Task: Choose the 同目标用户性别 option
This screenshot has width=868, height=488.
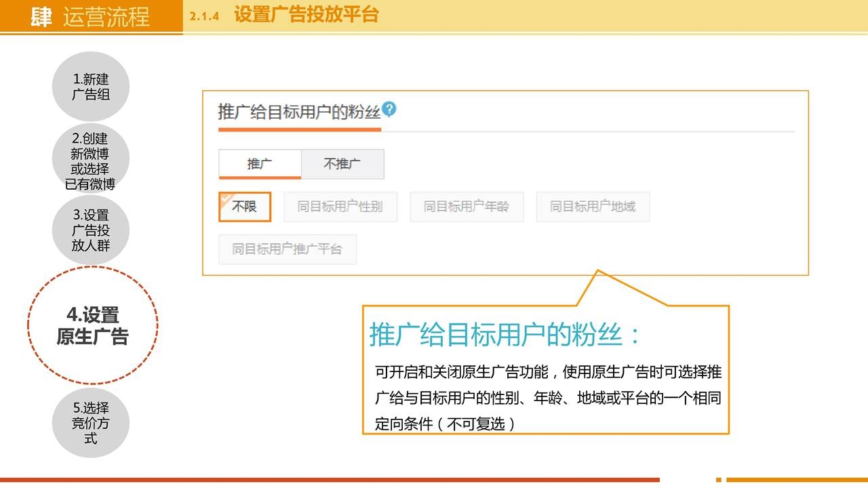Action: (340, 207)
